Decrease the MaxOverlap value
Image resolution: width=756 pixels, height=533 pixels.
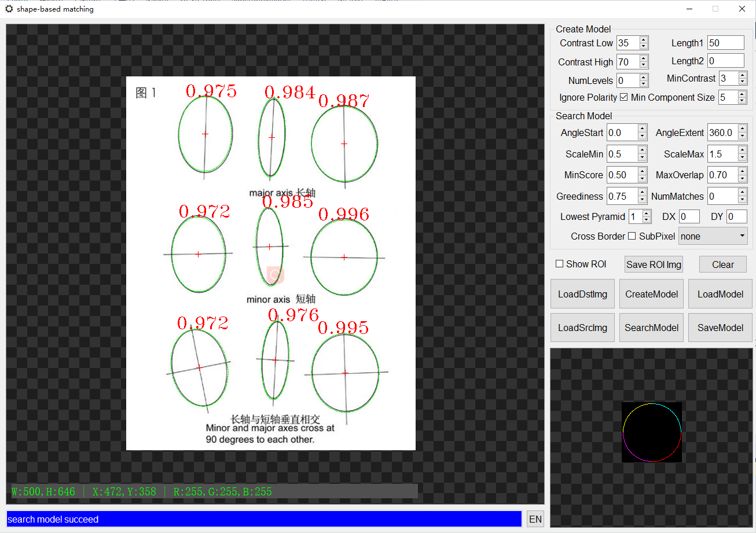743,178
